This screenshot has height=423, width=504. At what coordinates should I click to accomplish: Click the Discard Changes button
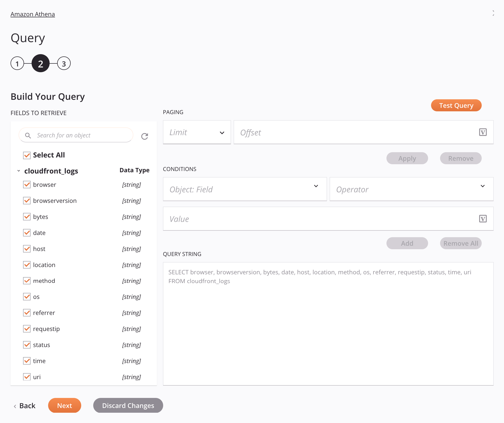(128, 405)
